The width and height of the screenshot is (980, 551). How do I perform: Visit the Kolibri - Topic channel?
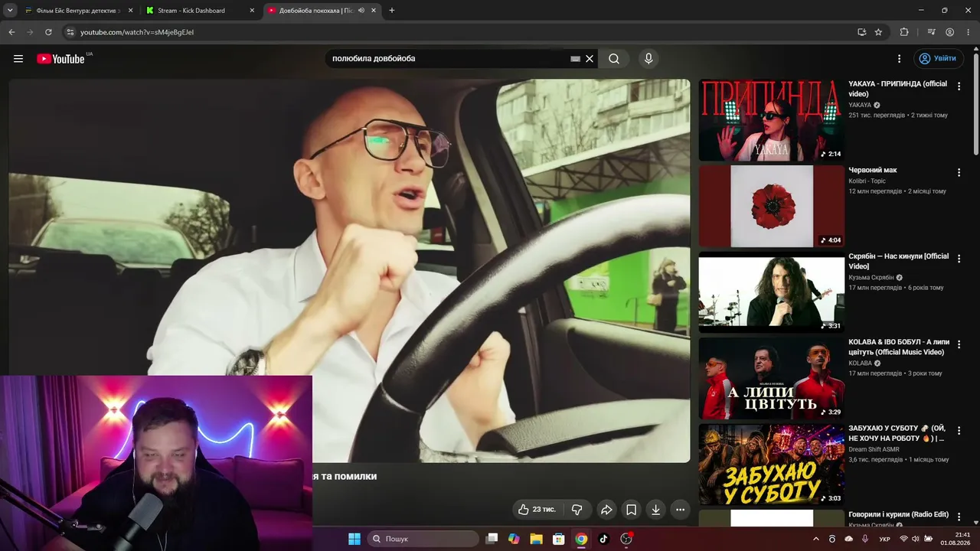tap(867, 181)
